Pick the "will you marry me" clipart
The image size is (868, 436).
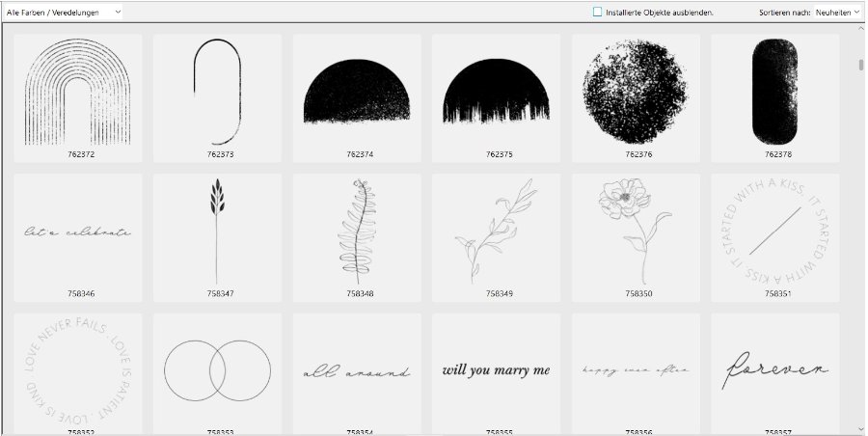click(x=497, y=374)
